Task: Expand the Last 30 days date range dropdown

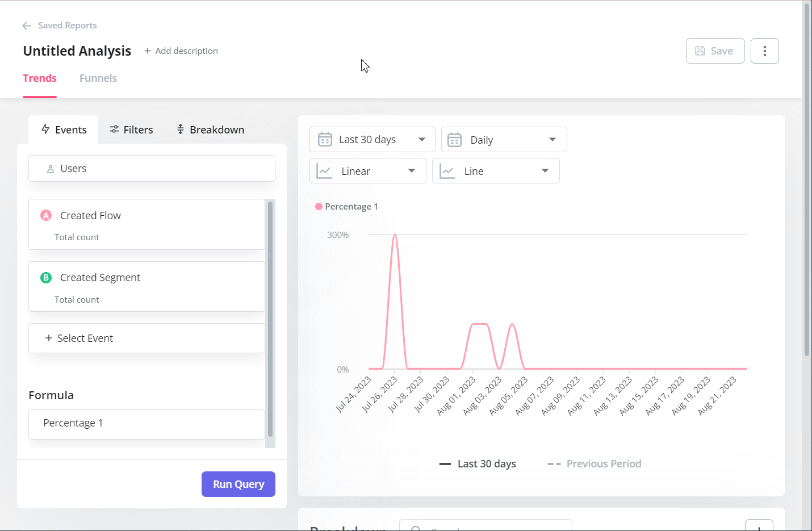Action: point(372,140)
